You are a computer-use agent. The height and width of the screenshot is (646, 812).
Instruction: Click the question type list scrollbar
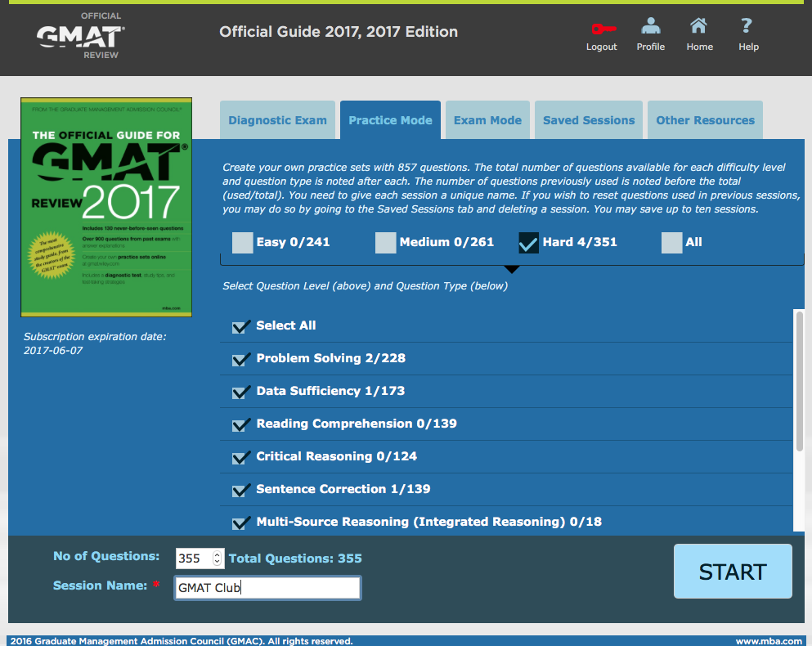(799, 380)
